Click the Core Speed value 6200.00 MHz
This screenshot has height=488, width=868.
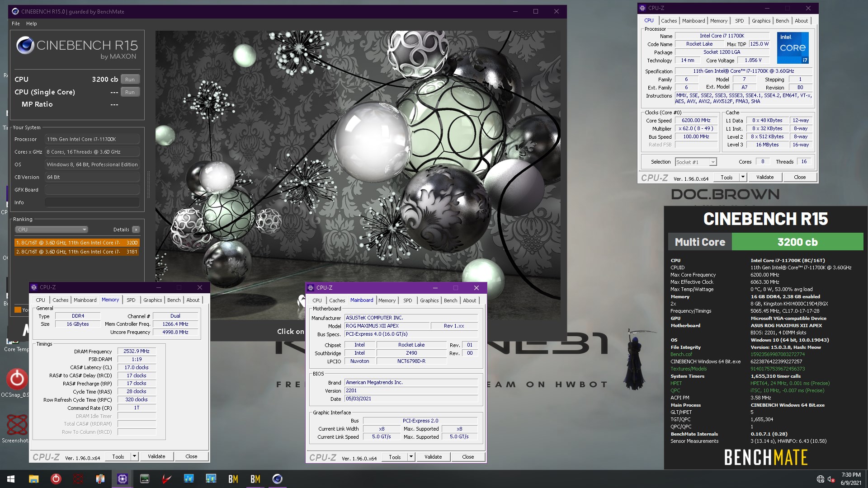[x=696, y=121]
